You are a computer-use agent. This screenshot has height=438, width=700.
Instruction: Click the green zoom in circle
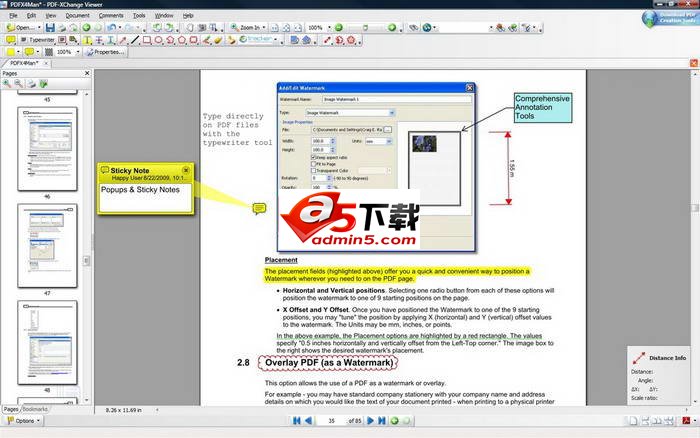coord(392,28)
